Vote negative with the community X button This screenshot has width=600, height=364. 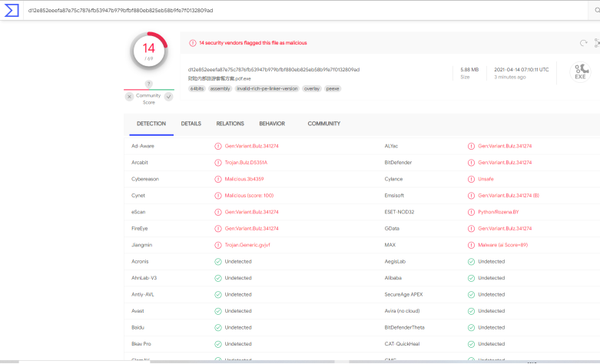click(x=129, y=96)
